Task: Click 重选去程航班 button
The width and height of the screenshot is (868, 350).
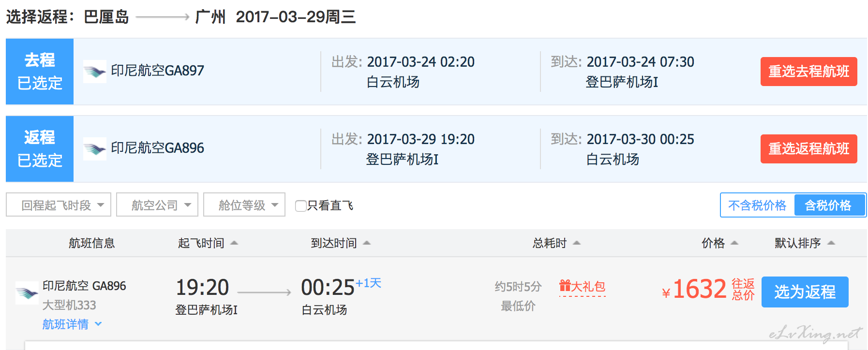Action: tap(808, 72)
